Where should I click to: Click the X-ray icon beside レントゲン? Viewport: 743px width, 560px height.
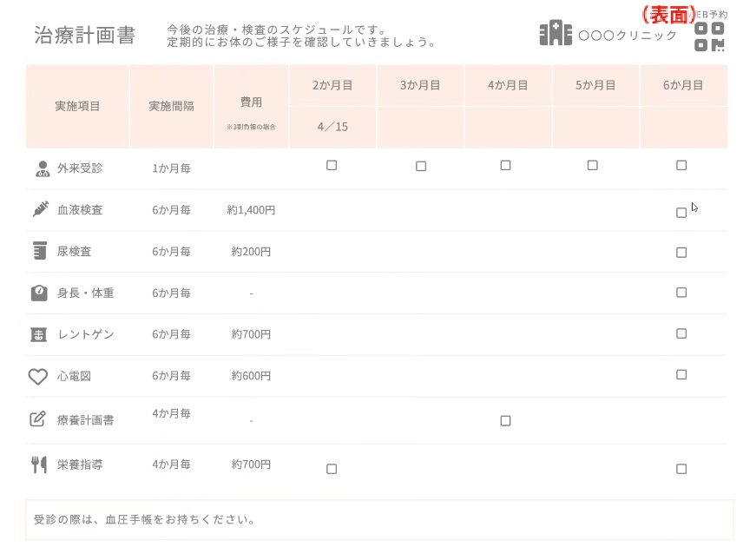38,335
